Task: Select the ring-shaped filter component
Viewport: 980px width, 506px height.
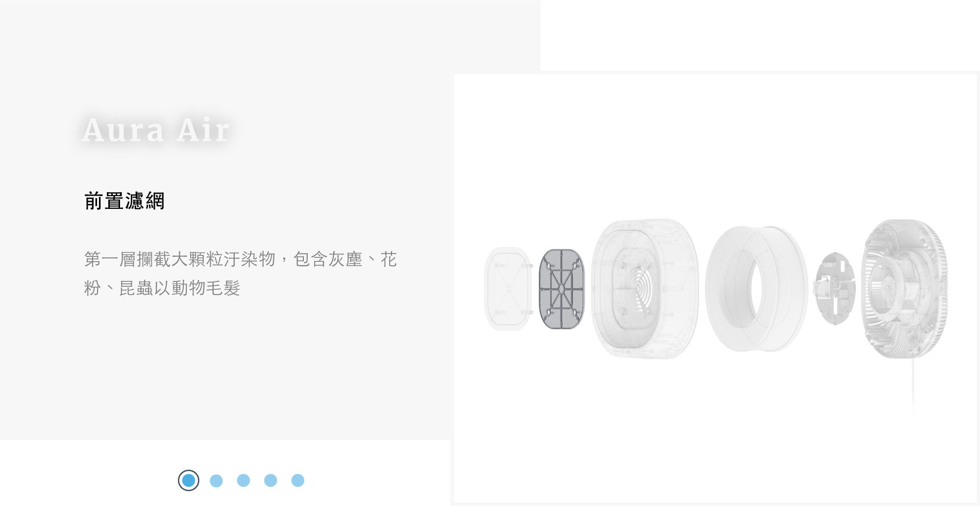Action: pos(756,289)
